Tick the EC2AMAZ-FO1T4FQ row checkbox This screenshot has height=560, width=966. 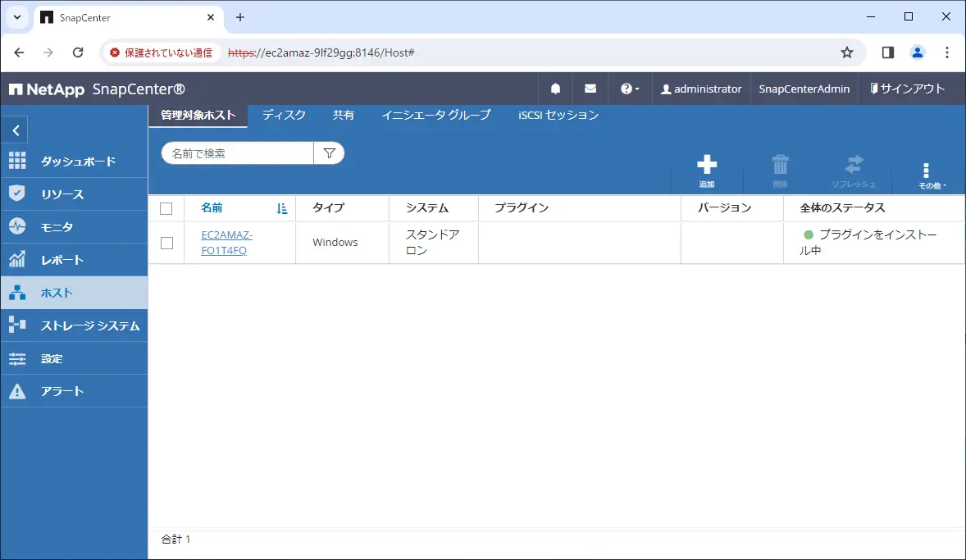point(167,243)
